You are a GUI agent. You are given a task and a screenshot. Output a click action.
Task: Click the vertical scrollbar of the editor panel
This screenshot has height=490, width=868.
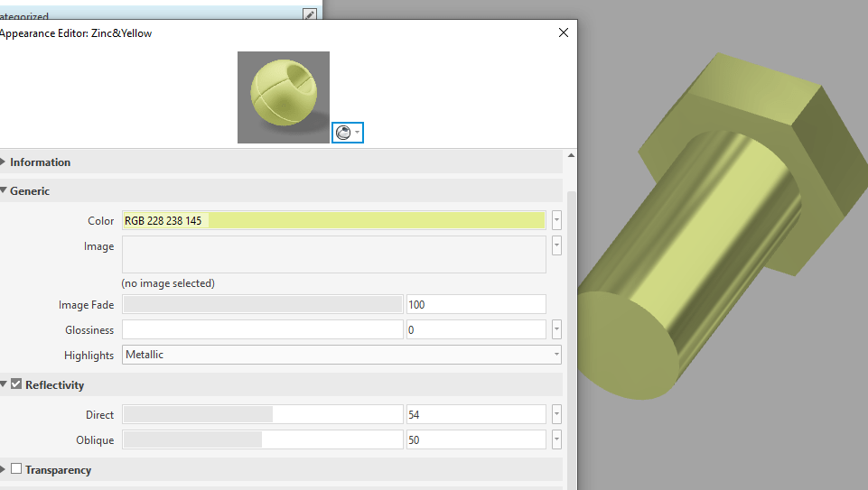[571, 340]
